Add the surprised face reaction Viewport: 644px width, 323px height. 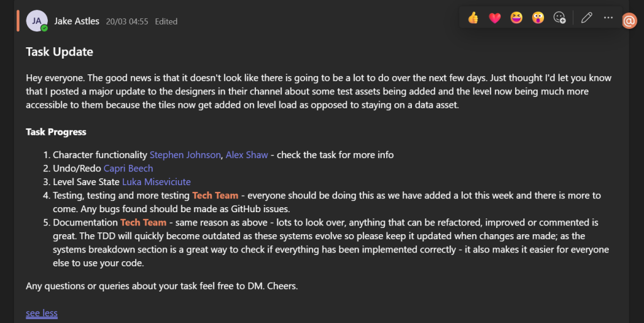pos(538,18)
